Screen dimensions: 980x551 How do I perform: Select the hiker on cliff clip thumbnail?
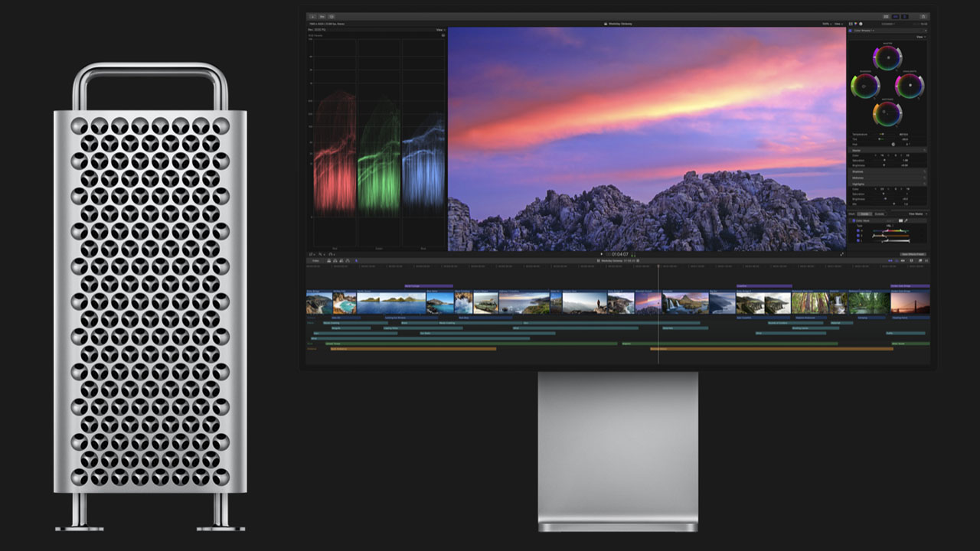tap(585, 303)
